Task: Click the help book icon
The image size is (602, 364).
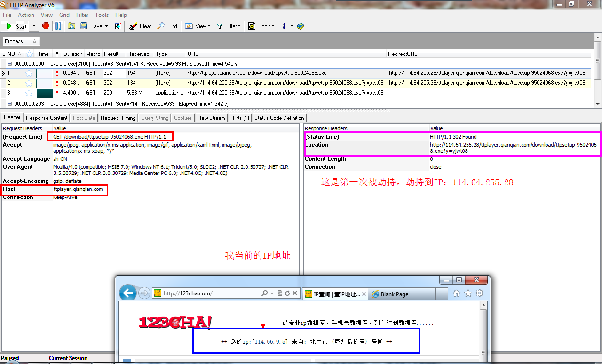Action: (301, 26)
